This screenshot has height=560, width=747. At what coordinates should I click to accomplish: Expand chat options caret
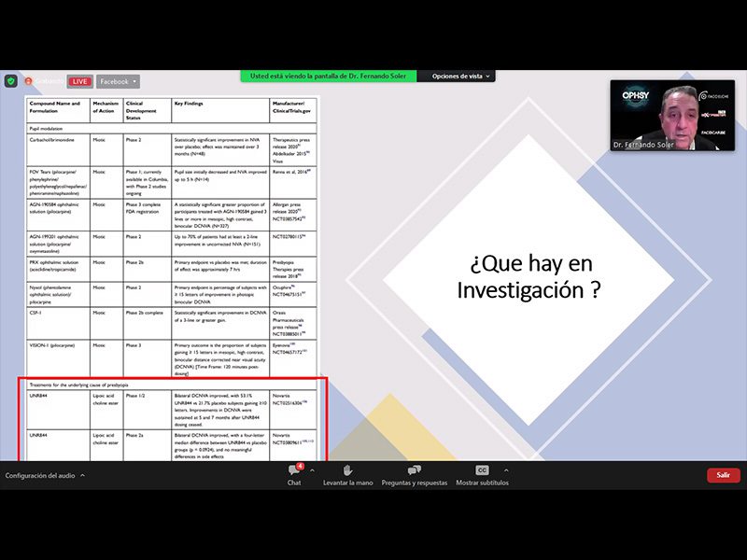tap(312, 470)
